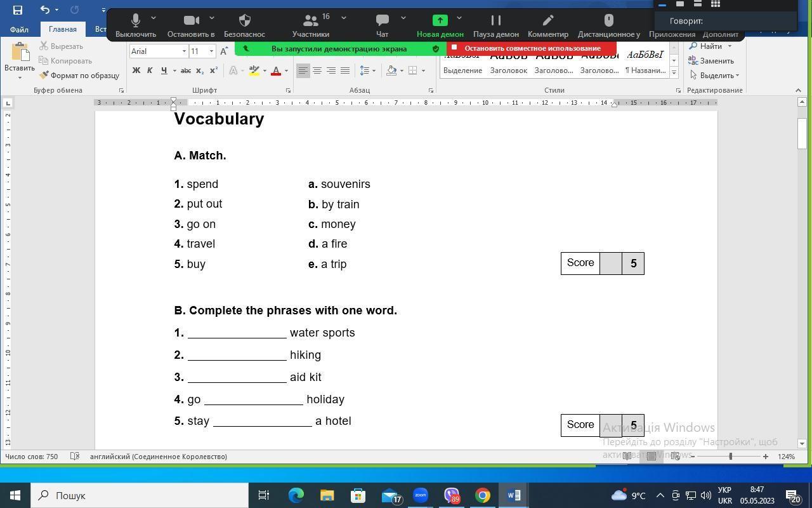Open the Windows Start menu
Viewport: 812px width, 508px height.
[15, 495]
